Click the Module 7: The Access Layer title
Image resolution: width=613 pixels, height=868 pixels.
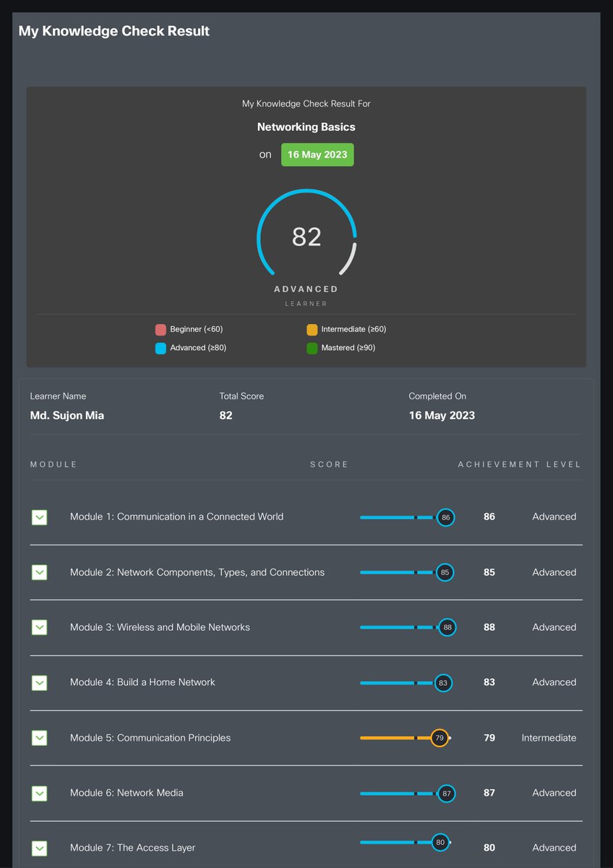pyautogui.click(x=133, y=848)
